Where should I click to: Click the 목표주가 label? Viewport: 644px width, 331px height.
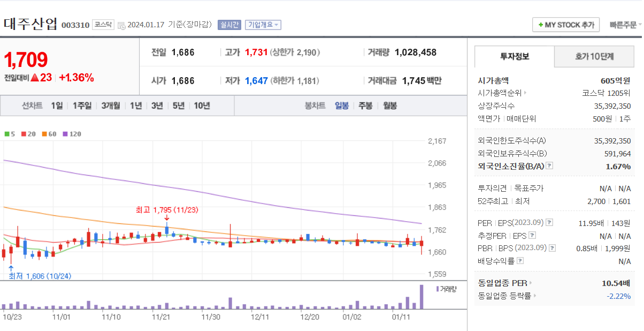pyautogui.click(x=528, y=189)
